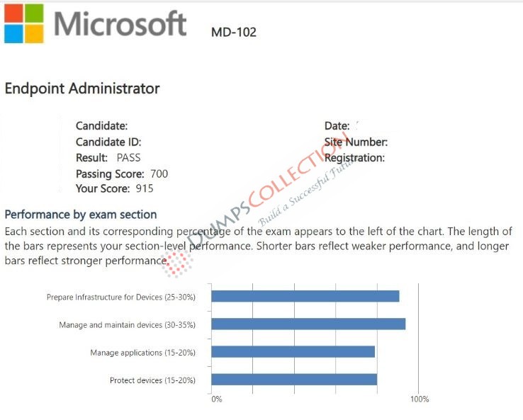Click the red dotted watermark logo
The image size is (523, 420).
(x=177, y=263)
